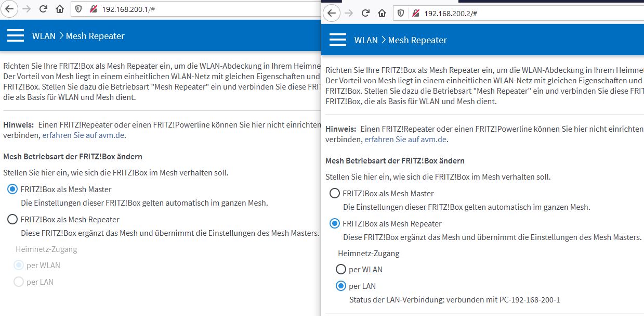Open 'erfahren Sie auf avm.de' link in 192.168.200.1 window

84,135
